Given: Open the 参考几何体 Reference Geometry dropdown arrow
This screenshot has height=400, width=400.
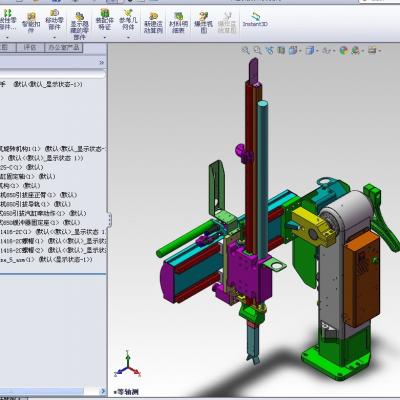Looking at the screenshot, I should coord(128,37).
